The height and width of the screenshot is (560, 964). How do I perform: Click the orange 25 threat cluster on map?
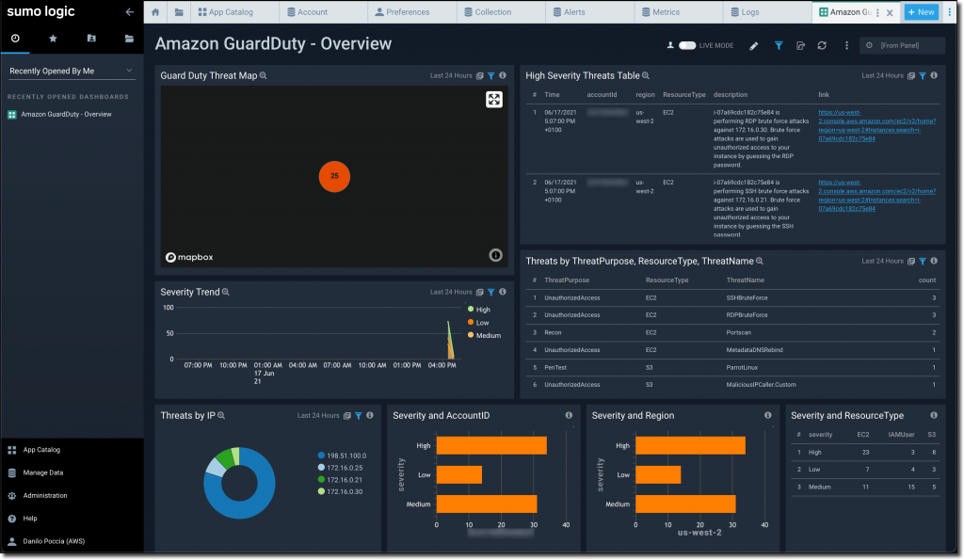334,176
